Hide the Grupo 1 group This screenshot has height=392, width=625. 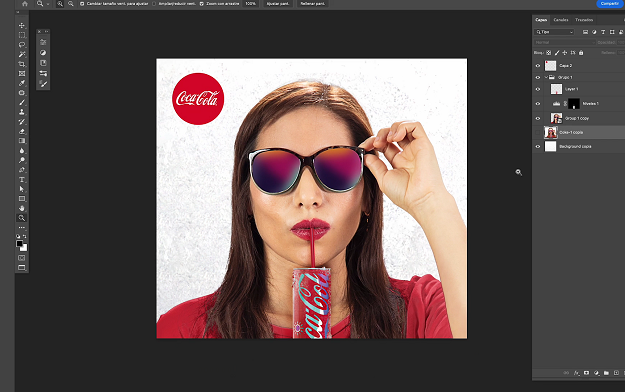[x=538, y=77]
